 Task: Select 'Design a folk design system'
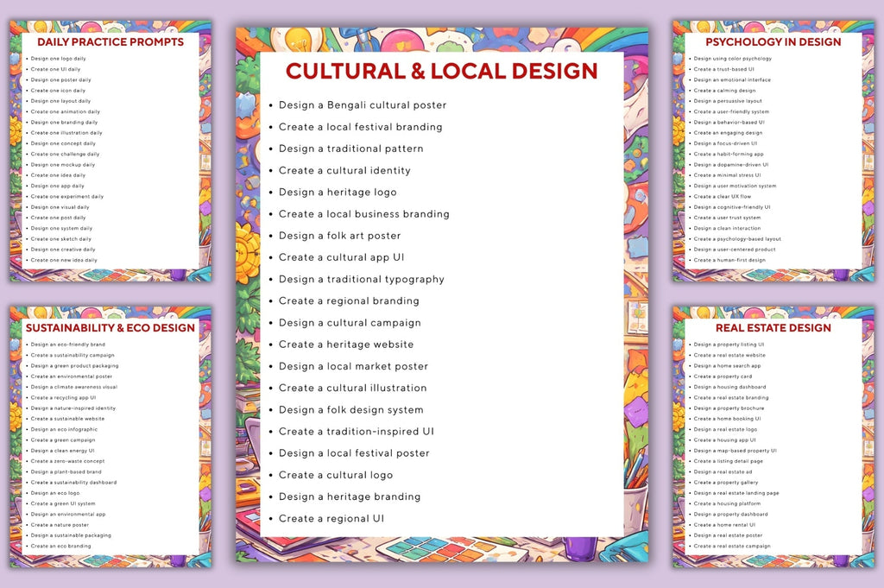(350, 410)
